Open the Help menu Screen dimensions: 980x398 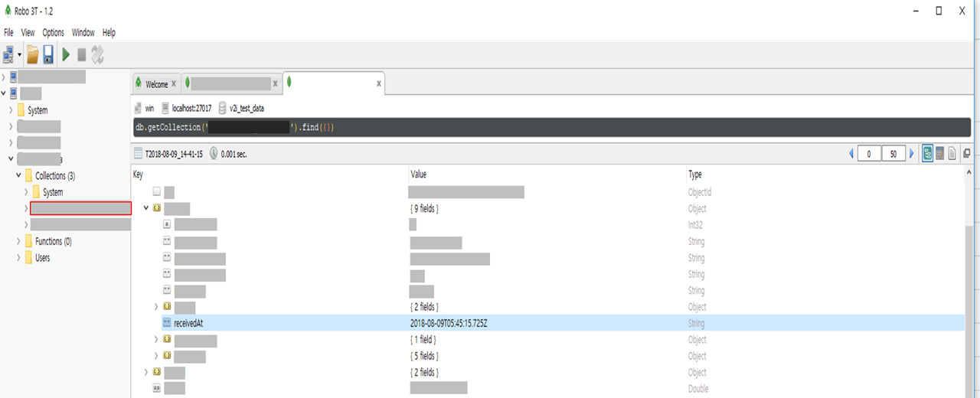click(109, 32)
